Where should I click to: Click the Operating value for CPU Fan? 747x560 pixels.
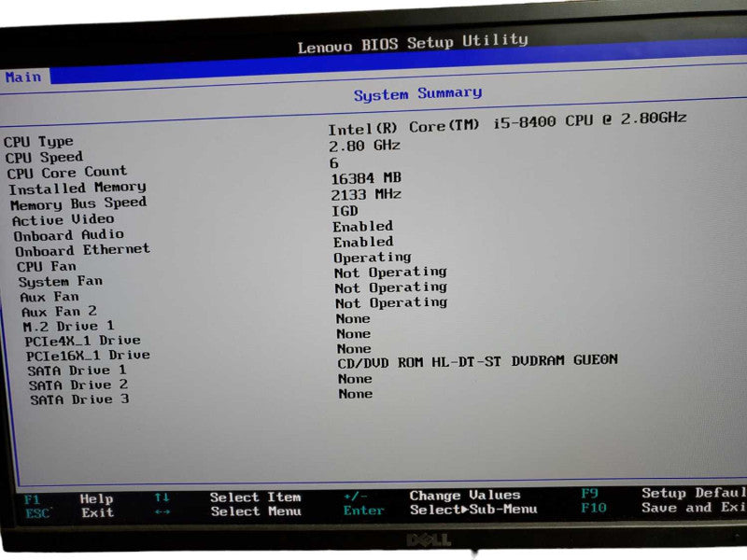tap(373, 258)
